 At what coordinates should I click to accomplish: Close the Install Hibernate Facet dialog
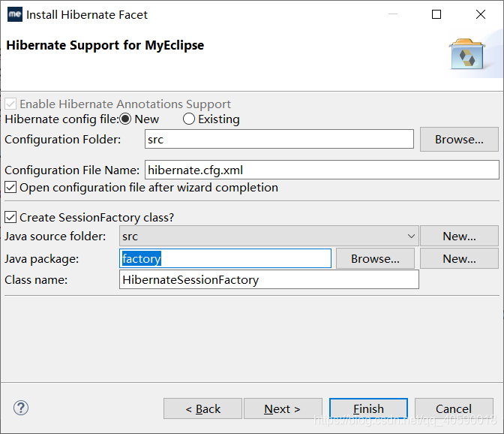tap(481, 14)
